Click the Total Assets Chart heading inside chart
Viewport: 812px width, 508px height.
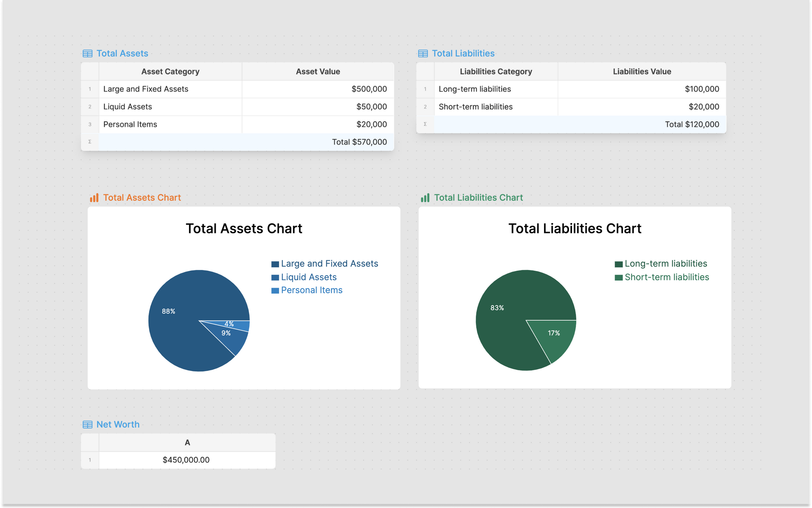[244, 229]
